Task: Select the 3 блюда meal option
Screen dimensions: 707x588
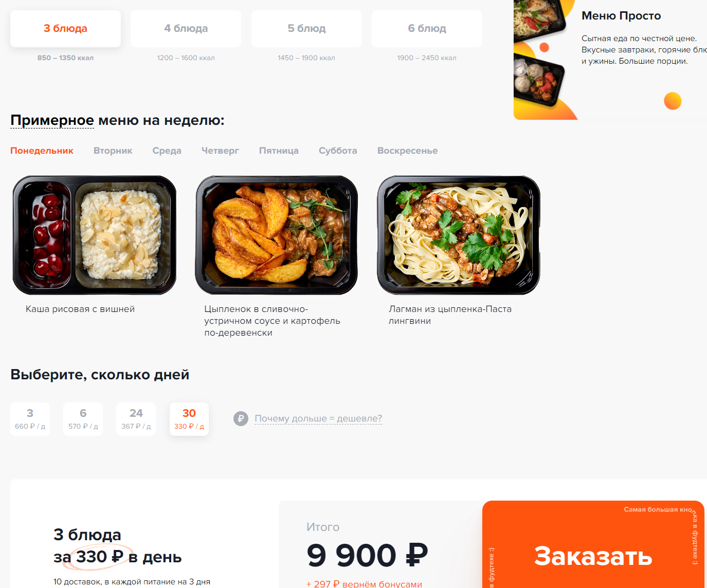Action: click(65, 29)
